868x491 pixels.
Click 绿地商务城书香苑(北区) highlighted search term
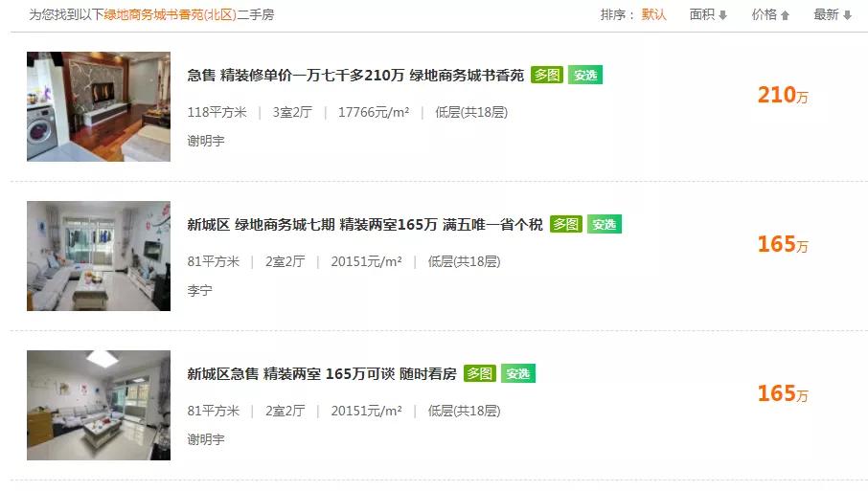[x=170, y=15]
